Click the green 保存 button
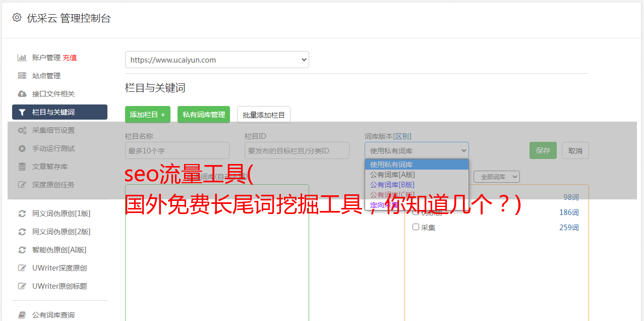Image resolution: width=644 pixels, height=321 pixels. point(543,150)
